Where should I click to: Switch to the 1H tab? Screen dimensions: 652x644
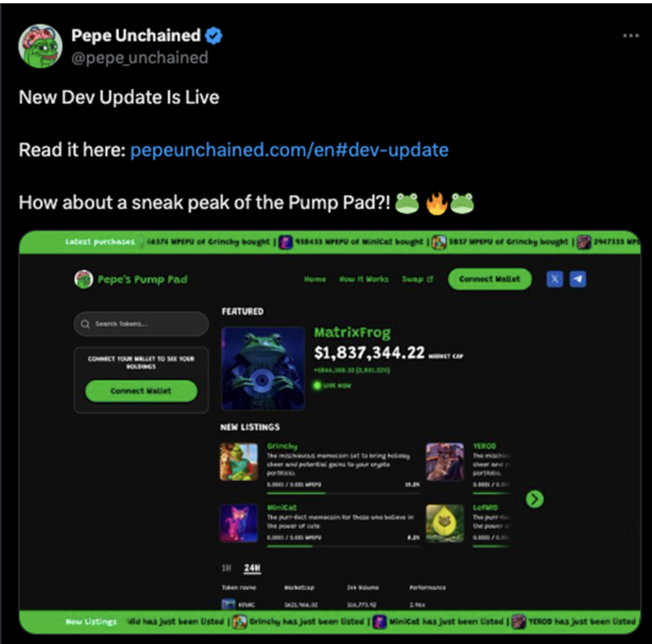pos(226,568)
